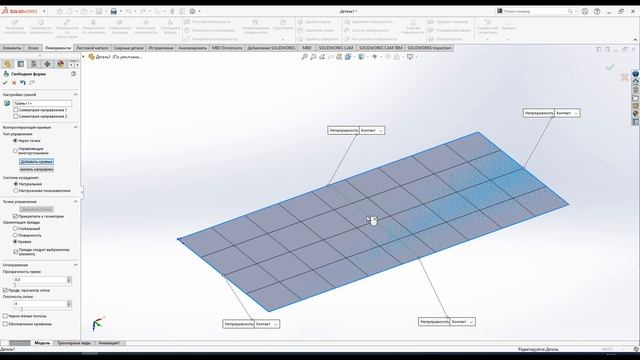This screenshot has width=640, height=360.
Task: Open the ConfigurationManager tab icon
Action: [34, 64]
